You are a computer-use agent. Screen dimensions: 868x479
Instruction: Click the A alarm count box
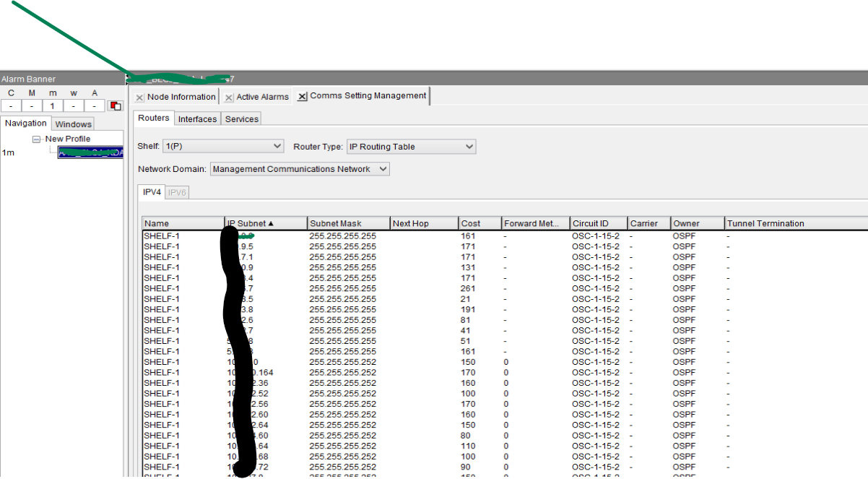click(95, 105)
